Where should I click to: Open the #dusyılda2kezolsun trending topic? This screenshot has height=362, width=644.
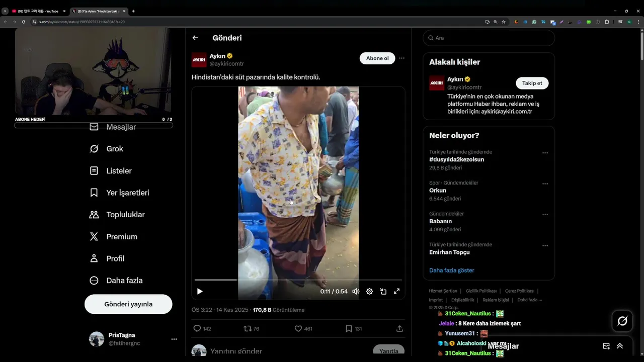point(456,159)
